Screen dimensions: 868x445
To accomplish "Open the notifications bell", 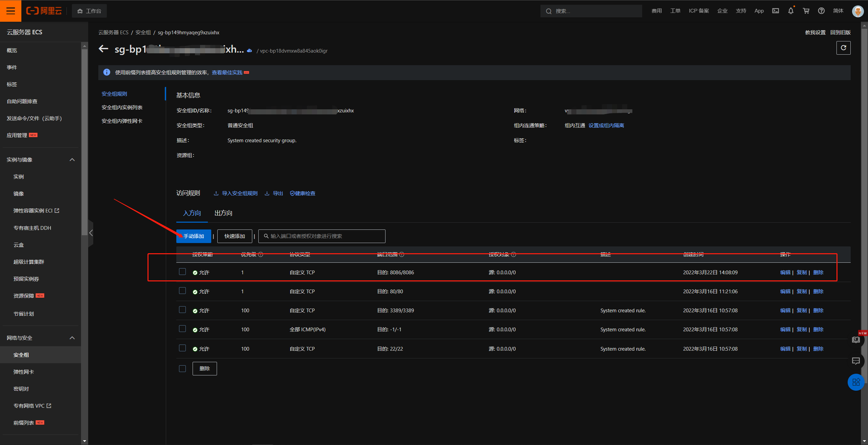I will pyautogui.click(x=791, y=11).
